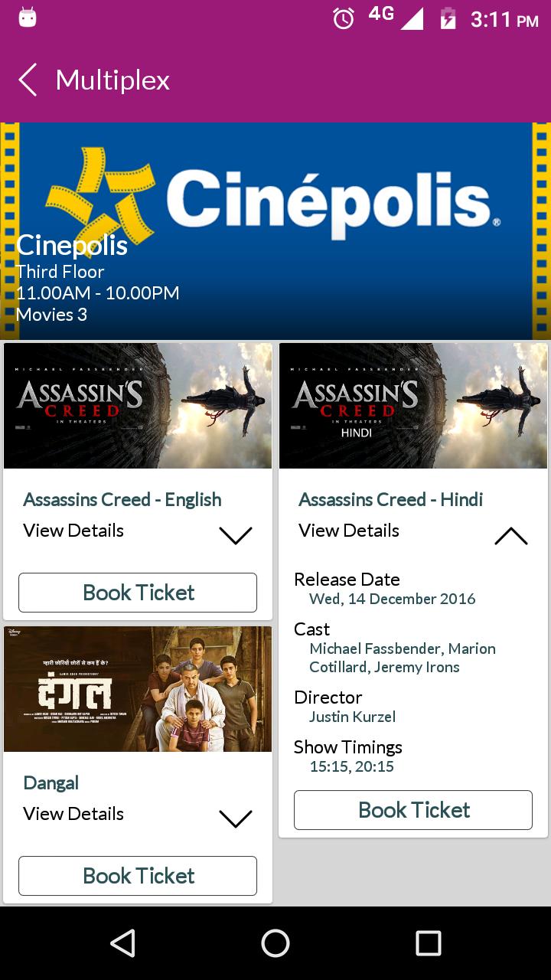The height and width of the screenshot is (980, 551).
Task: Book Ticket for Assassins Creed - Hindi
Action: pos(413,810)
